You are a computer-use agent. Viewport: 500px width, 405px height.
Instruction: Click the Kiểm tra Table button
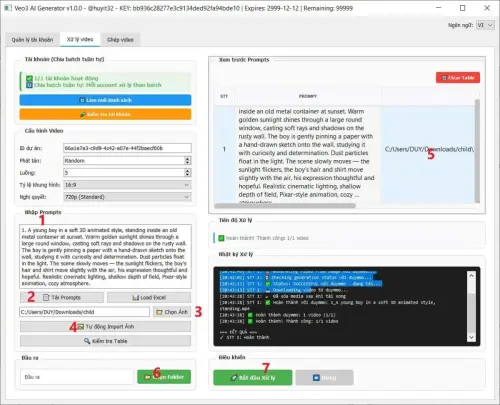click(105, 341)
